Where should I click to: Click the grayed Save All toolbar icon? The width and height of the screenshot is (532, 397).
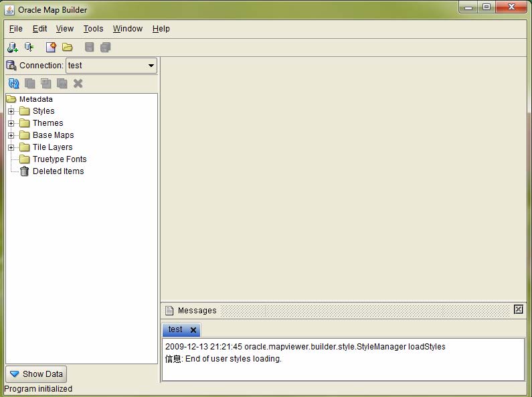(106, 47)
